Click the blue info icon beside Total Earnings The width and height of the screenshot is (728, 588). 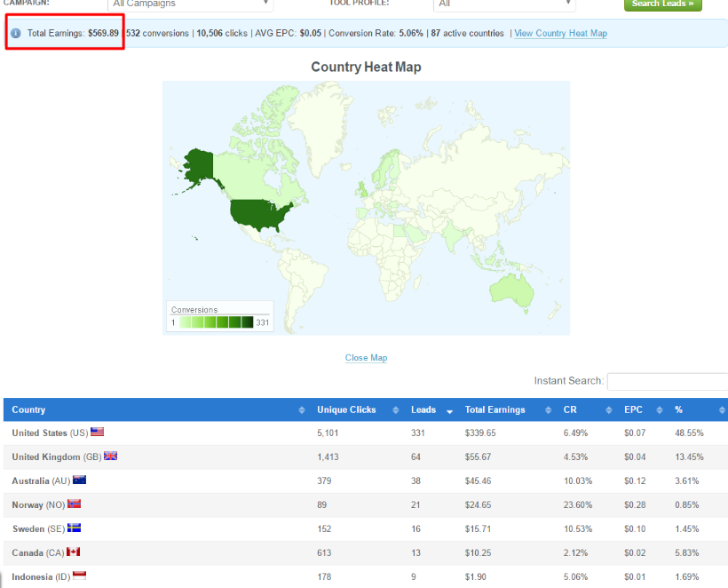click(16, 34)
